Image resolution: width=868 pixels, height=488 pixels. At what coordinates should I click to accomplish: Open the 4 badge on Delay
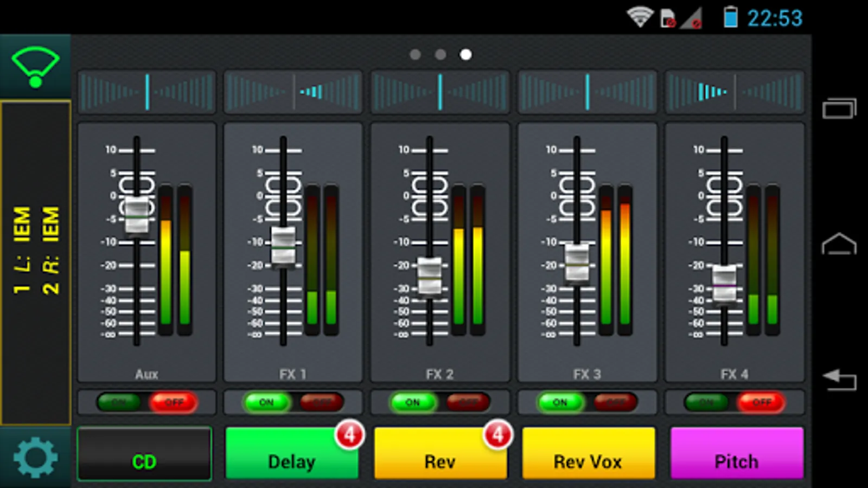click(x=349, y=434)
